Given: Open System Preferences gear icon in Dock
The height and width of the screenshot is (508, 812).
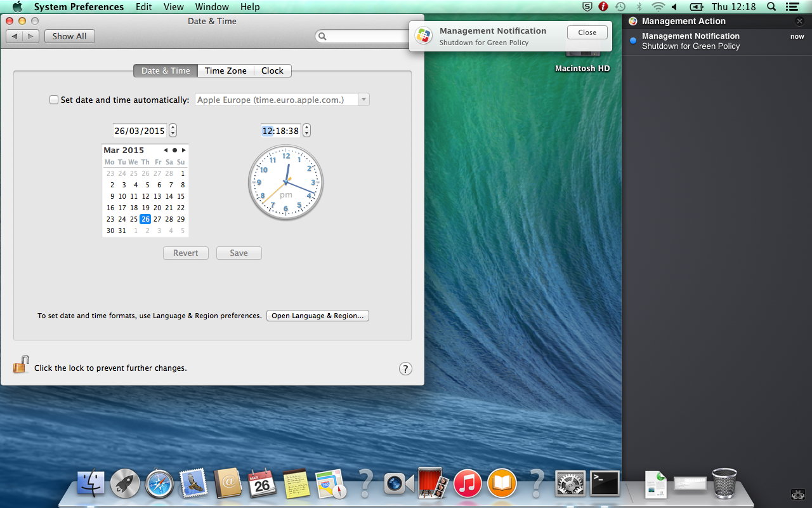Looking at the screenshot, I should pos(570,485).
